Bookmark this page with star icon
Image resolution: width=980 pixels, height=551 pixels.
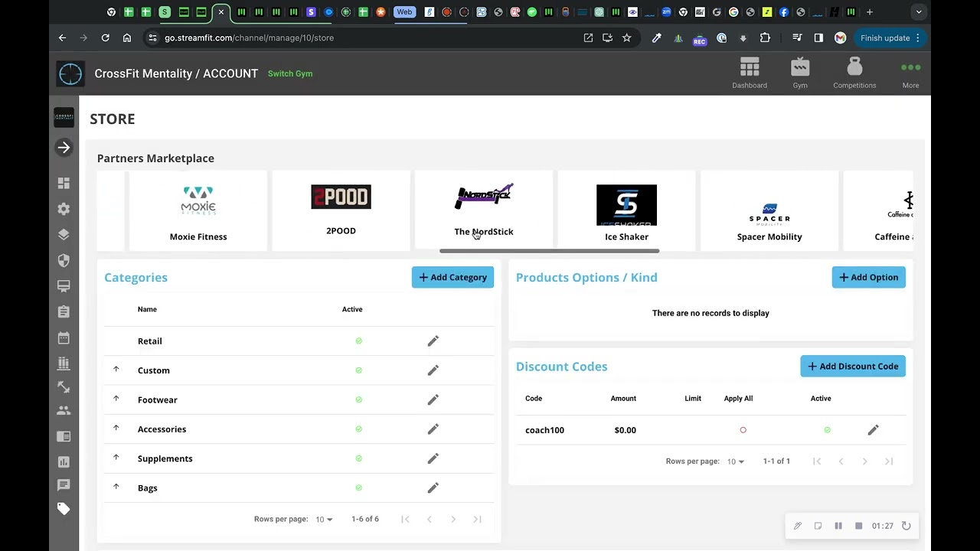(626, 37)
